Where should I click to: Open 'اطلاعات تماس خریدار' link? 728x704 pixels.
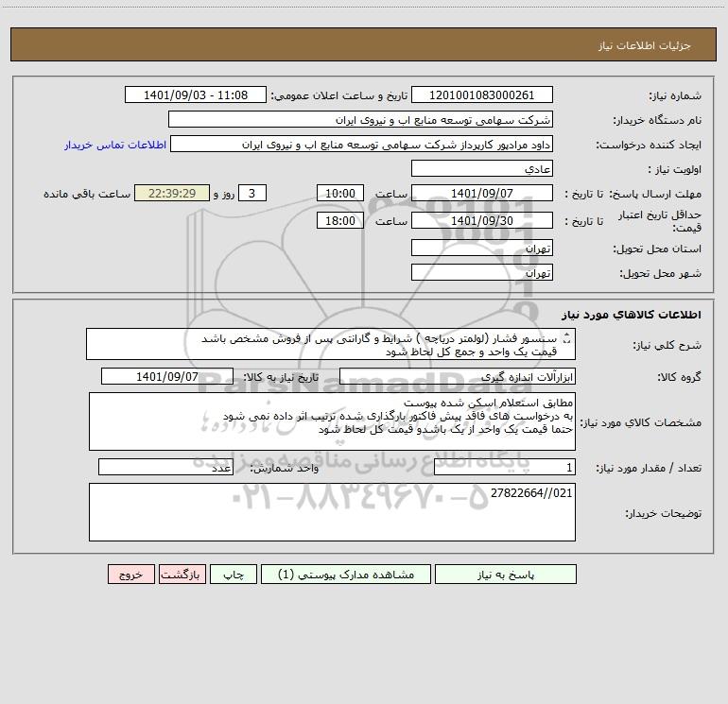pyautogui.click(x=115, y=145)
